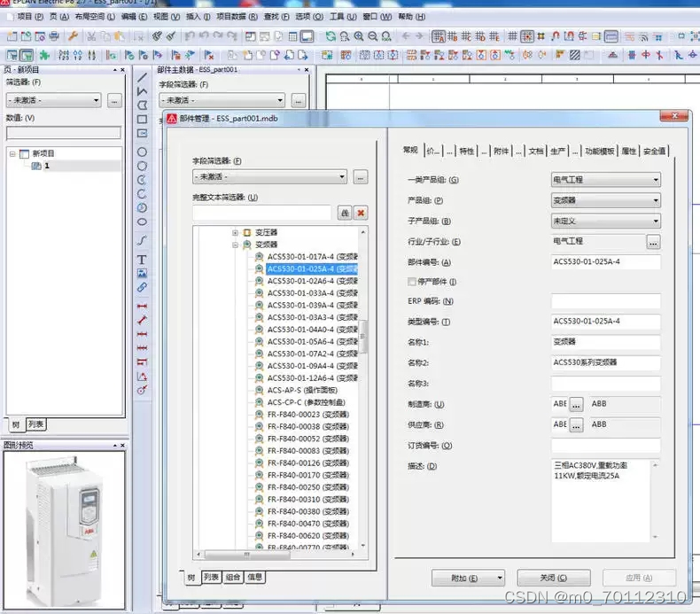Image resolution: width=700 pixels, height=614 pixels.
Task: Select ACS-AP-S (操作面板) tree item
Action: click(x=302, y=390)
